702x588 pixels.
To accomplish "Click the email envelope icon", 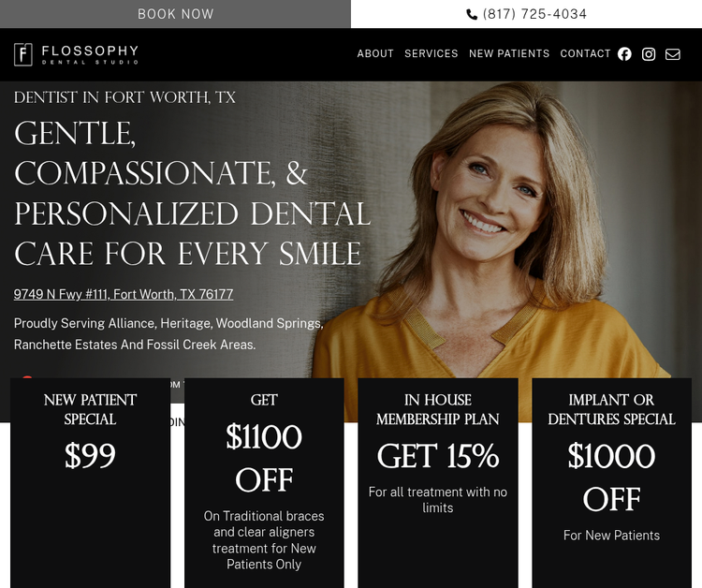I will (672, 54).
